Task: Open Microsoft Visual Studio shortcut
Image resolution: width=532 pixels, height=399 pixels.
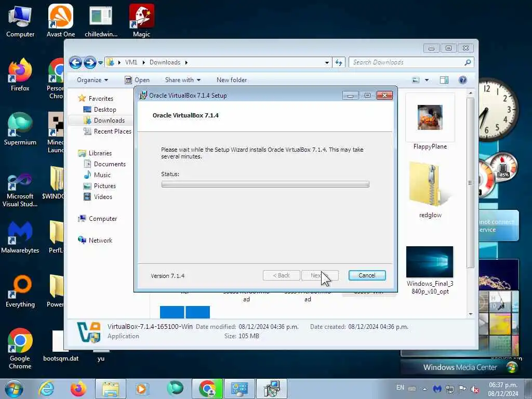Action: point(20,190)
